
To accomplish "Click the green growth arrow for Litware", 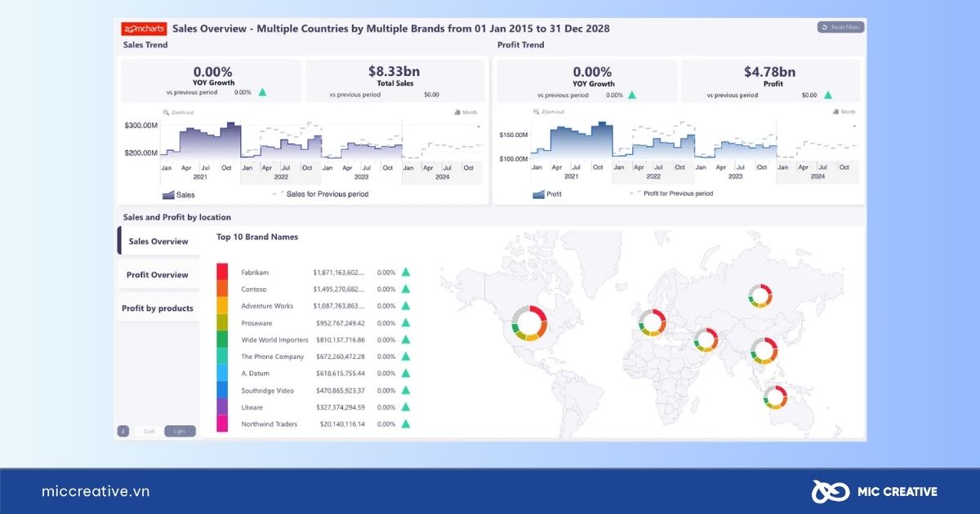I will (405, 407).
